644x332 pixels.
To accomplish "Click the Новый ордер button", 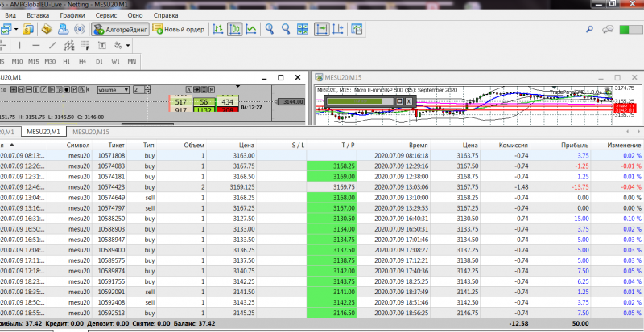I will 180,30.
